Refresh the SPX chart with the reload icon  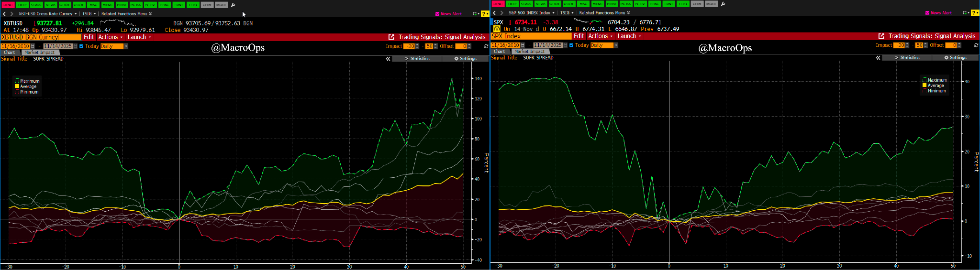tap(976, 45)
